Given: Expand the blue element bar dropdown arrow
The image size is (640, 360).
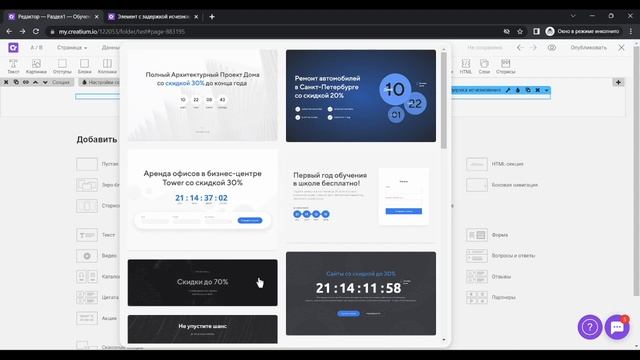Looking at the screenshot, I should (546, 90).
